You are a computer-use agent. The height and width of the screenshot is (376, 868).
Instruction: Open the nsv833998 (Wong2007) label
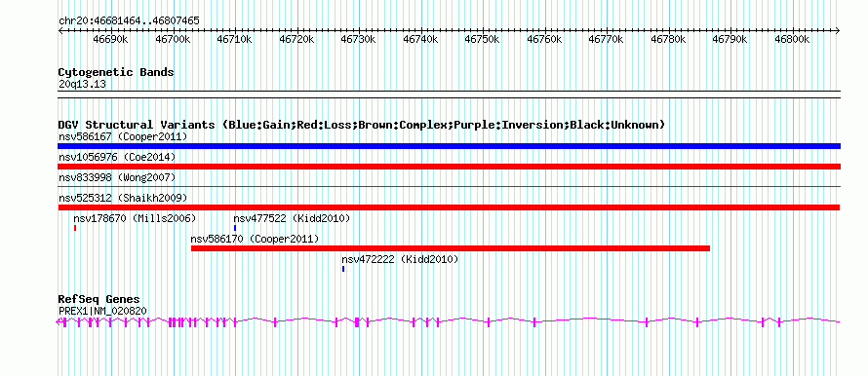(x=117, y=177)
